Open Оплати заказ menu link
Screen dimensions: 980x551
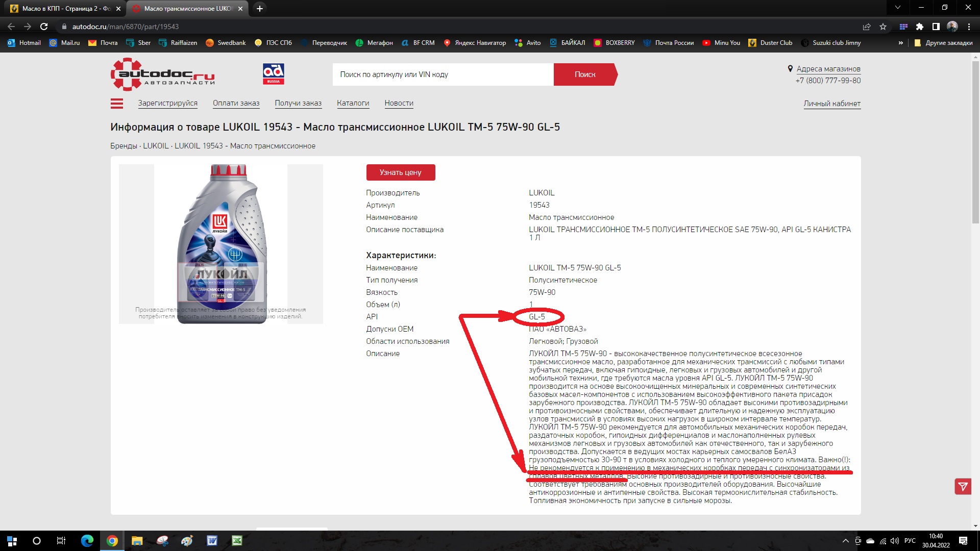[236, 103]
